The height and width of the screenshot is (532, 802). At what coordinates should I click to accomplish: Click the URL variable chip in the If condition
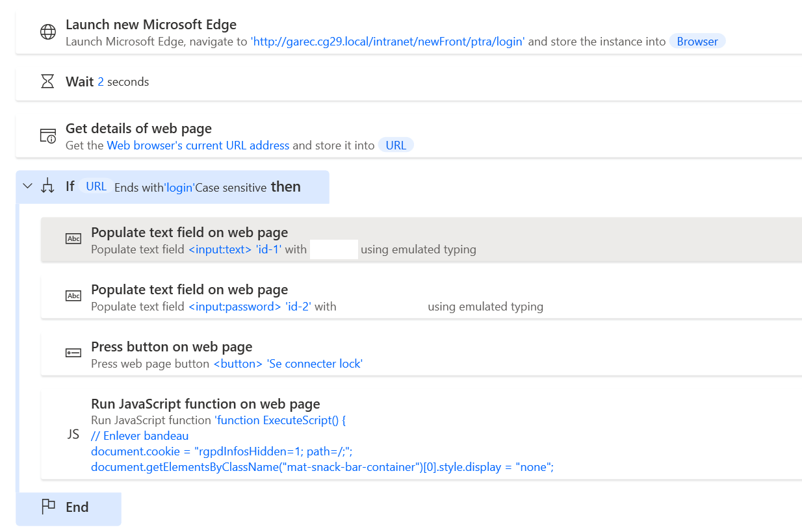click(x=96, y=186)
